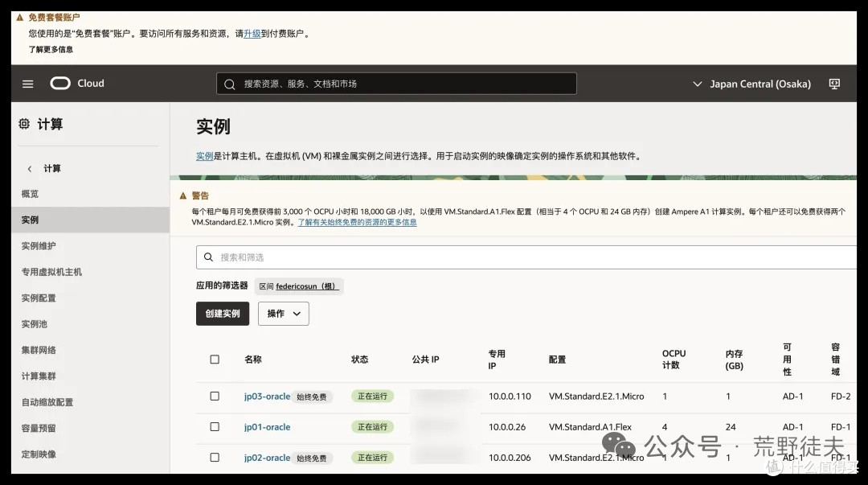The width and height of the screenshot is (868, 485).
Task: Click the back chevron next to 计算
Action: click(30, 169)
